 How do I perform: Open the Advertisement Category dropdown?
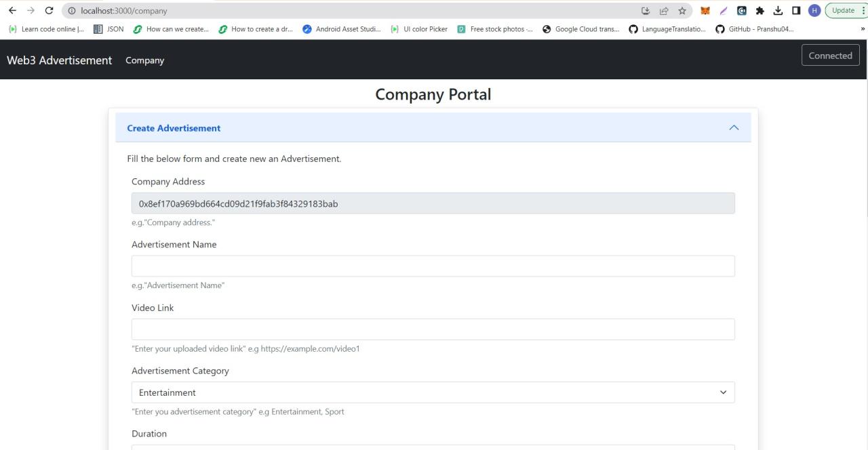click(x=723, y=392)
